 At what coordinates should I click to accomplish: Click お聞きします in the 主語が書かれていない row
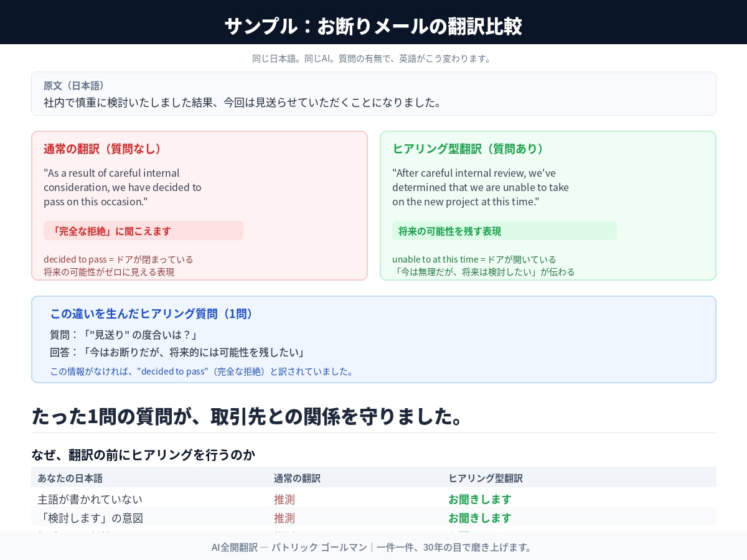pos(480,499)
